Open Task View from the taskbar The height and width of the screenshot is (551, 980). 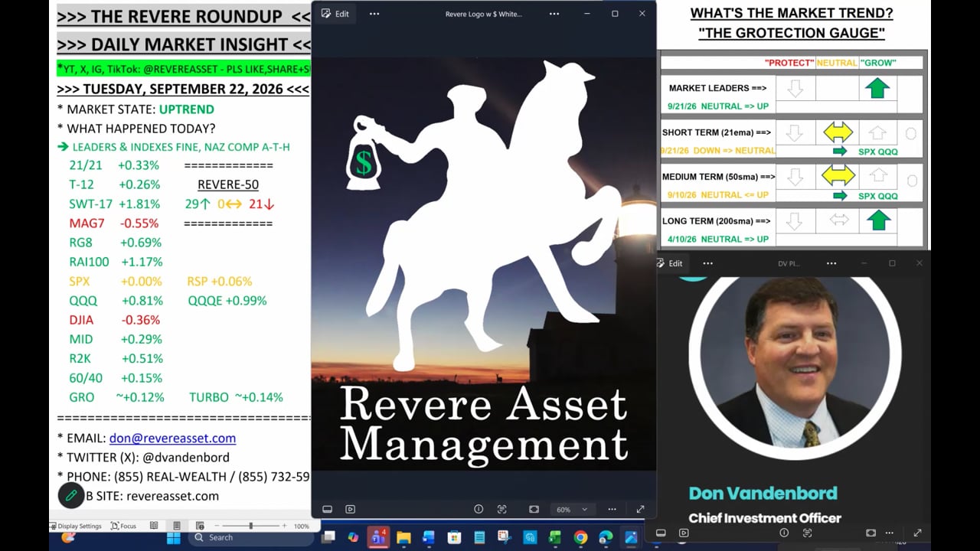pyautogui.click(x=328, y=537)
